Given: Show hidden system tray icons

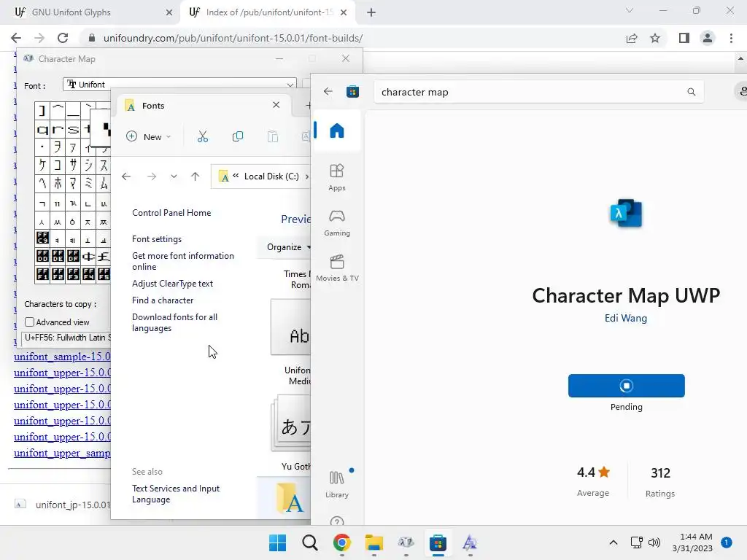Looking at the screenshot, I should tap(613, 542).
